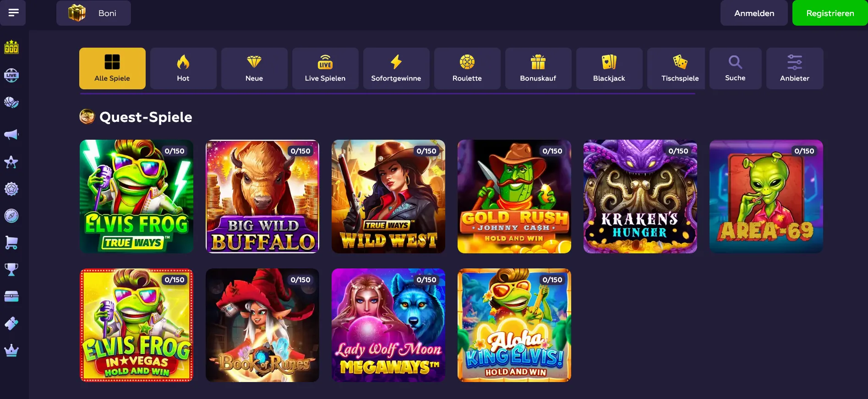The image size is (868, 399).
Task: Click the megaphone promotions sidebar icon
Action: (11, 134)
